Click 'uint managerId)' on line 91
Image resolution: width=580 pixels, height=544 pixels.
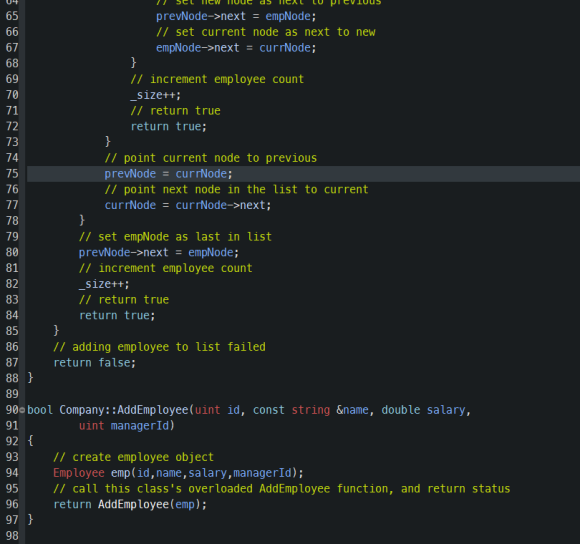tap(127, 426)
